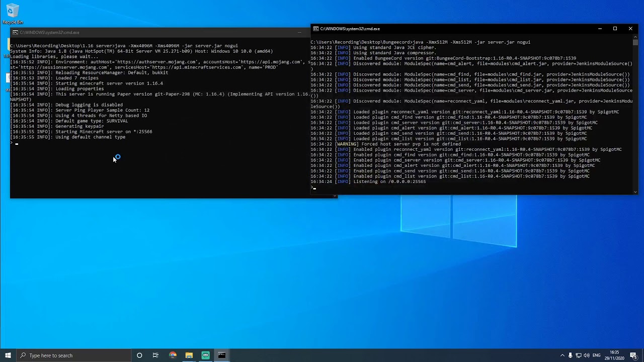Viewport: 644px width, 362px height.
Task: Open the volume control tray icon
Action: 586,355
